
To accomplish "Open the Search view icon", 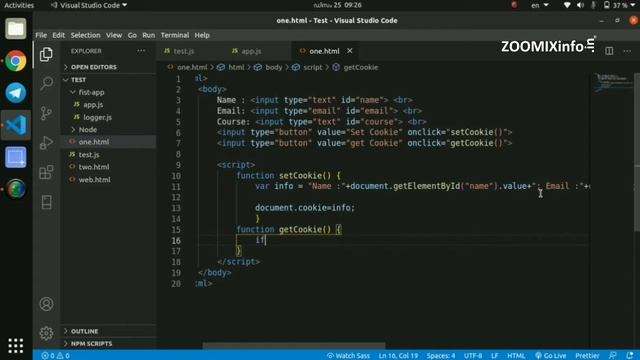I will click(x=47, y=83).
